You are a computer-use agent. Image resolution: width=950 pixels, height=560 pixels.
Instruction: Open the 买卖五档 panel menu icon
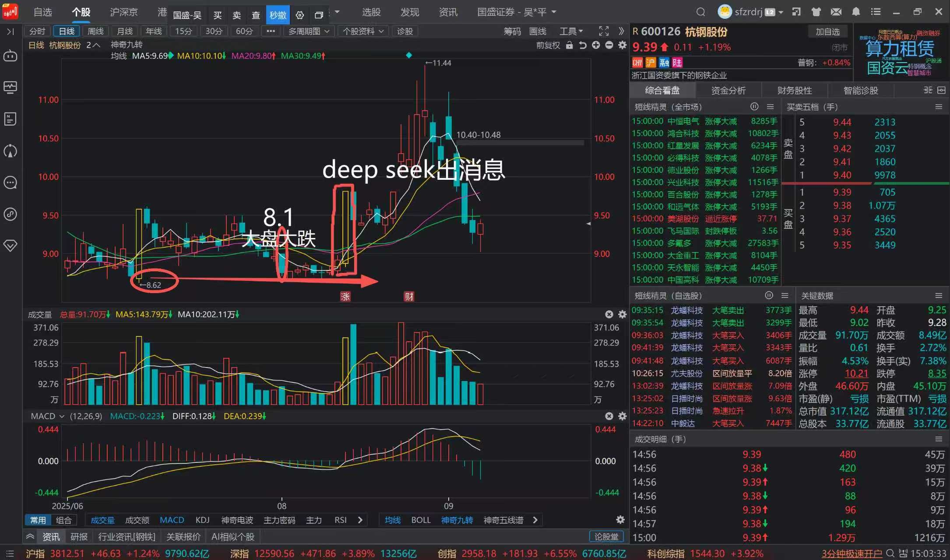tap(939, 106)
